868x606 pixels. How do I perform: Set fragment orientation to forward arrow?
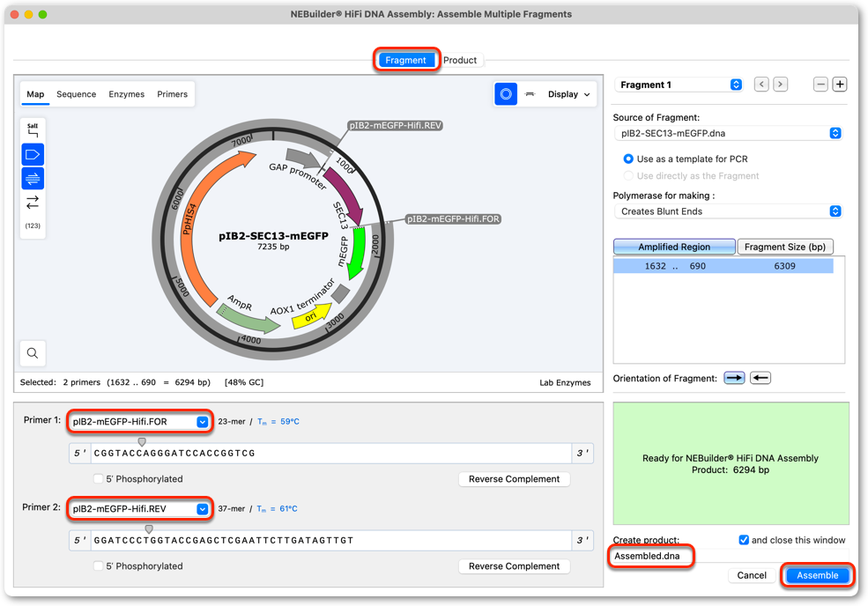point(734,378)
